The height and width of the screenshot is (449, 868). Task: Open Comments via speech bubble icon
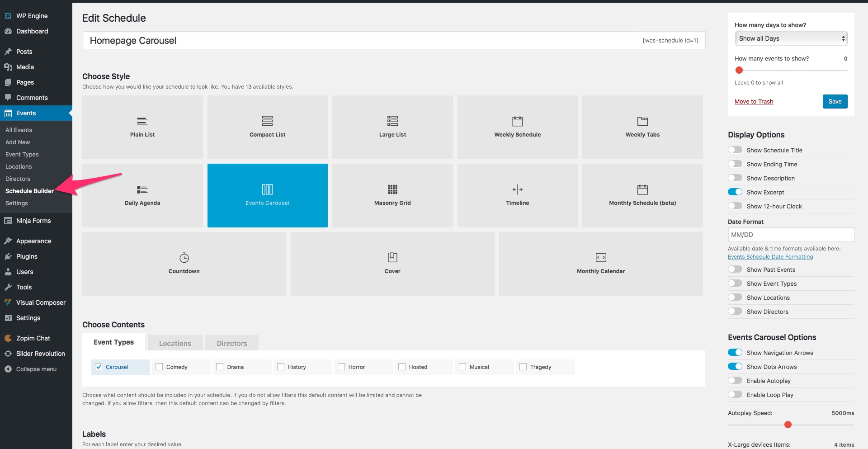8,98
